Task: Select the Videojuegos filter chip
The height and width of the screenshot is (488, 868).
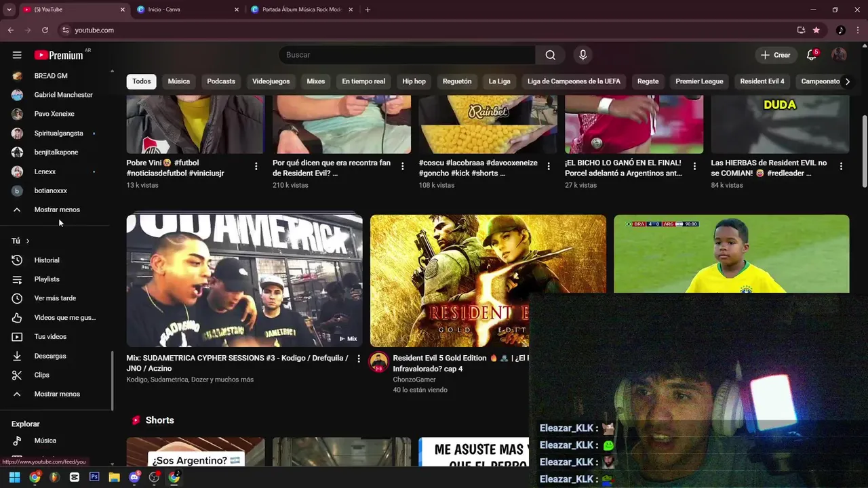Action: click(271, 81)
